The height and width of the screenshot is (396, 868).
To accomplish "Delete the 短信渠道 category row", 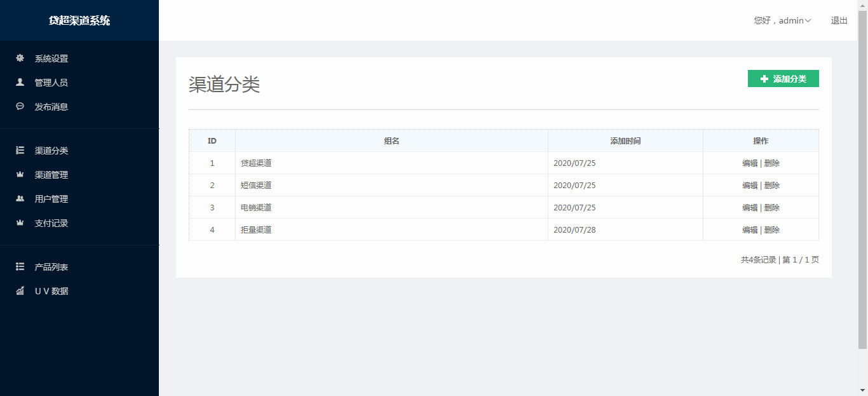I will point(772,186).
